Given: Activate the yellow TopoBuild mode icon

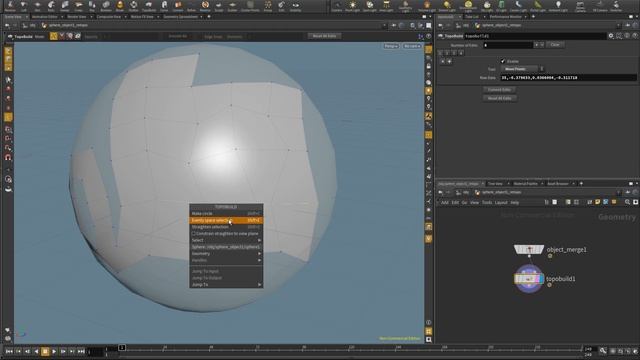Looking at the screenshot, I should coord(53,36).
